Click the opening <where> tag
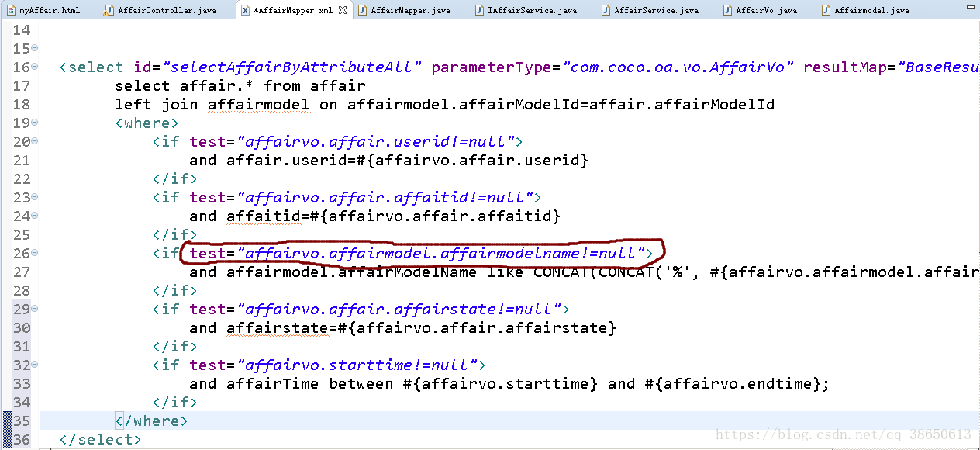 tap(147, 123)
